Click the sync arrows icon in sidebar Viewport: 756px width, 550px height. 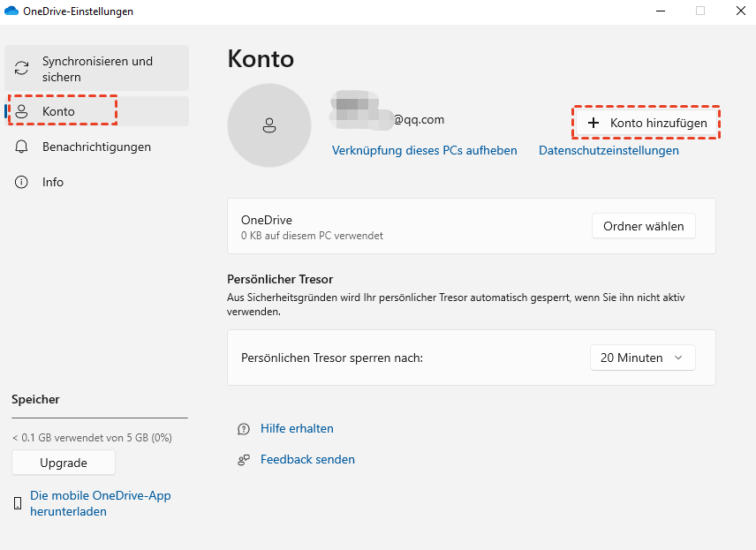click(22, 69)
